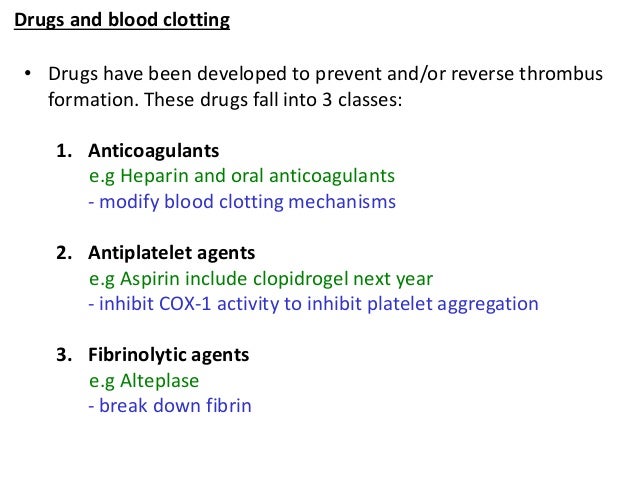
Task: Click the number '3.' list marker
Action: click(64, 355)
